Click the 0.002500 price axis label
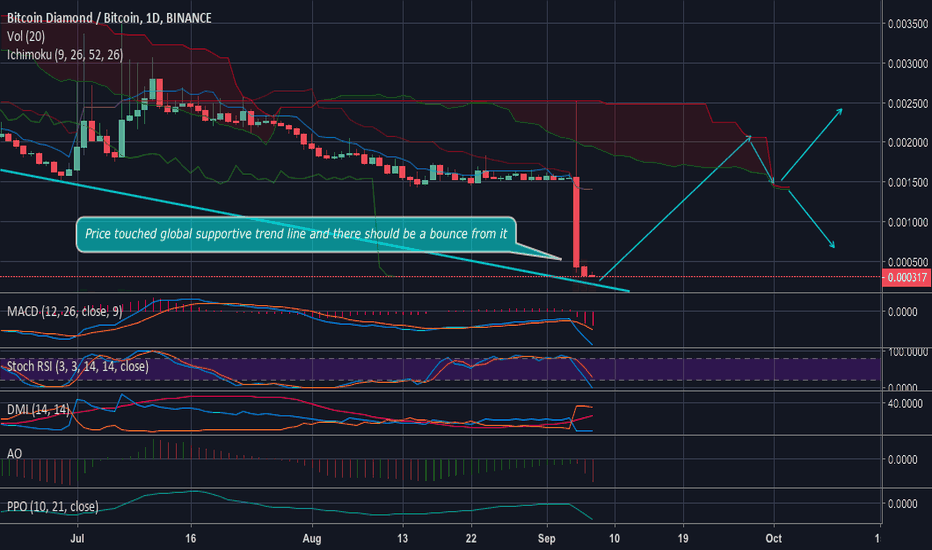Image resolution: width=932 pixels, height=550 pixels. click(x=908, y=103)
